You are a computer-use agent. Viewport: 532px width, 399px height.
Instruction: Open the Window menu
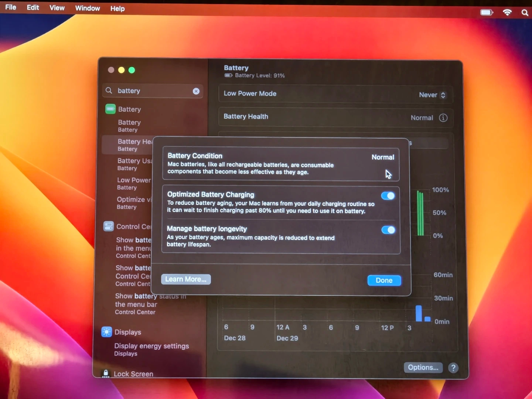tap(88, 8)
